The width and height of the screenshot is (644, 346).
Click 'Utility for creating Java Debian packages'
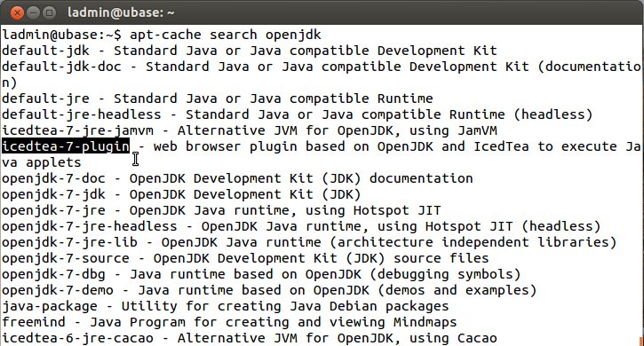(x=284, y=307)
